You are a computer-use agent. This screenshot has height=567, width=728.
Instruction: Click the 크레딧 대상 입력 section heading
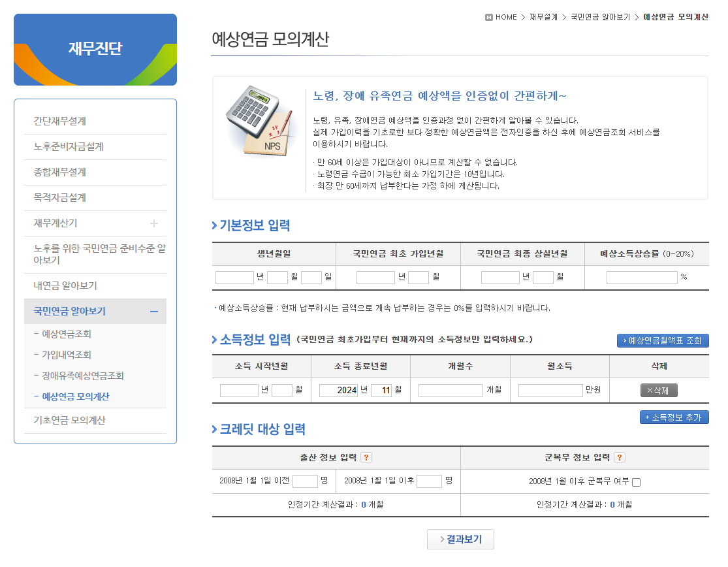(262, 429)
